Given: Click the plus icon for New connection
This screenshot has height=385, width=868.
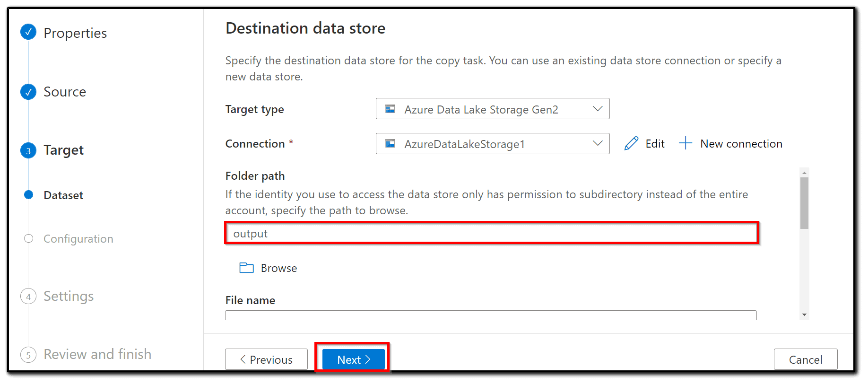Looking at the screenshot, I should pos(685,143).
